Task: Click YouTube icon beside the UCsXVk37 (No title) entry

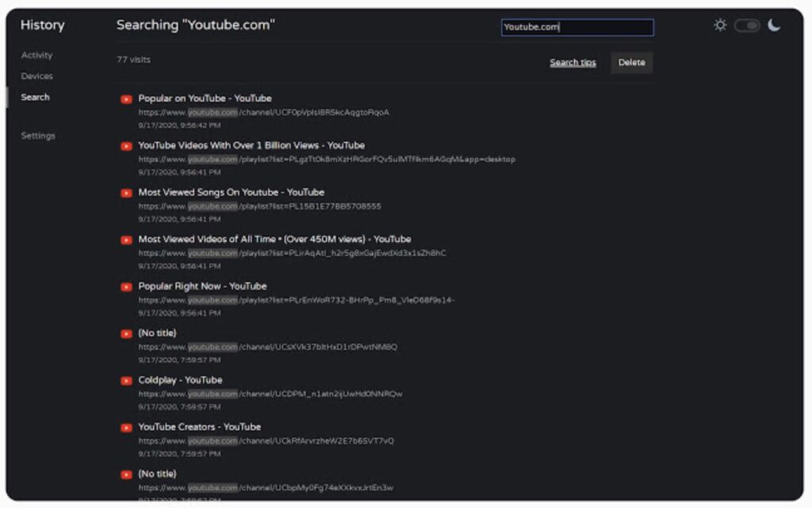Action: (126, 334)
